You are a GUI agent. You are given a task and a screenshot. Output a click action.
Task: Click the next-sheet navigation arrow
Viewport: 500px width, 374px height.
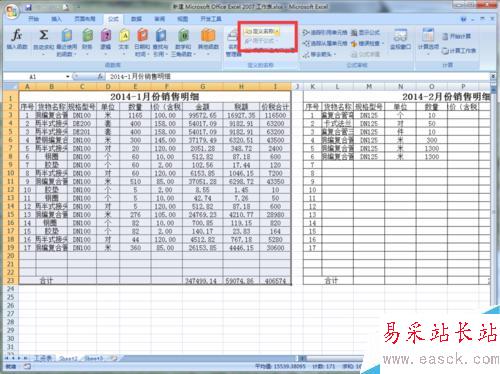[20, 358]
